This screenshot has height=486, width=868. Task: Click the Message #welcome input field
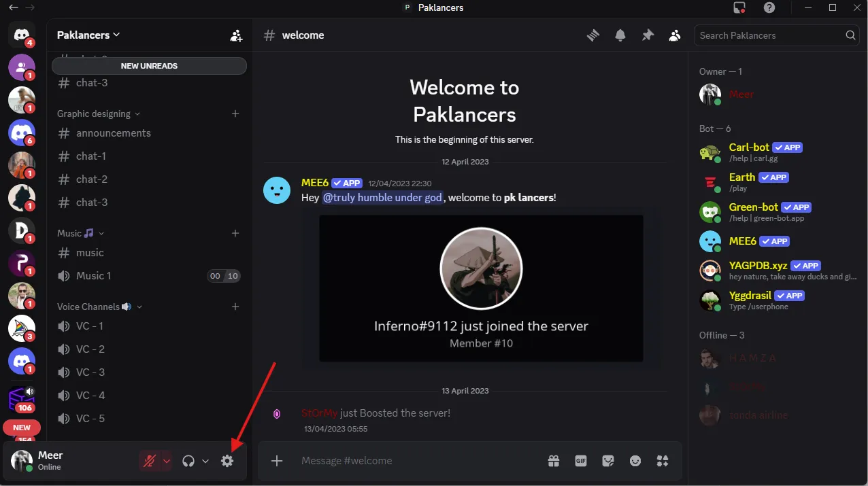click(x=415, y=461)
